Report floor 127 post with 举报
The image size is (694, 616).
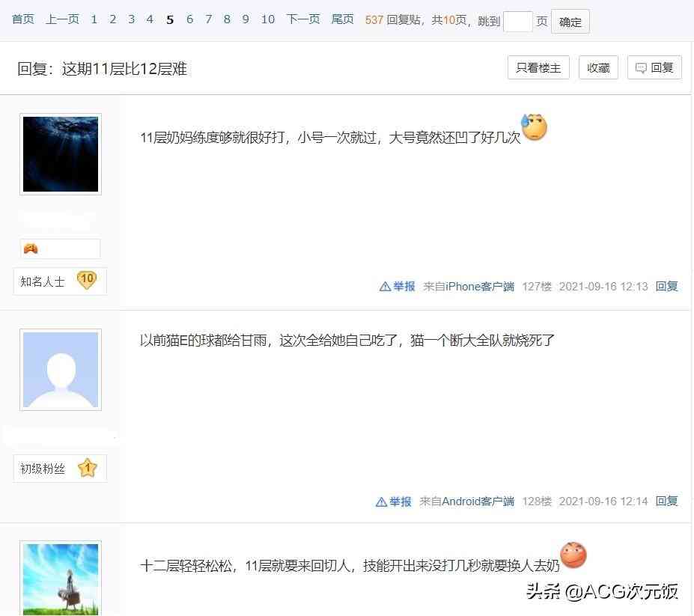click(x=398, y=287)
